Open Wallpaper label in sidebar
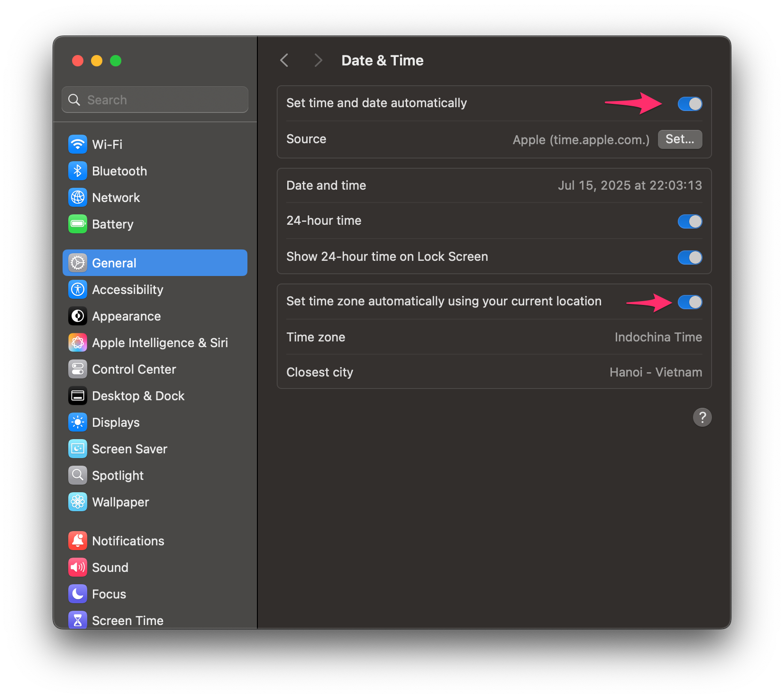 tap(120, 502)
